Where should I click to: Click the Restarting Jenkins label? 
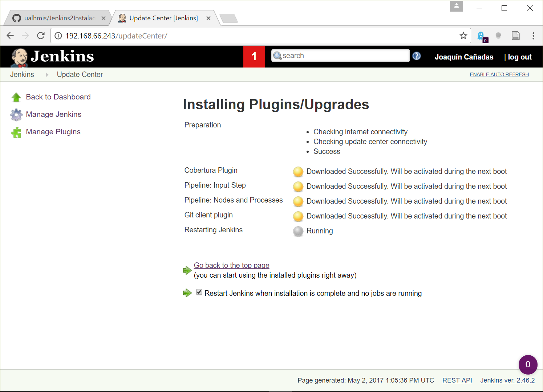click(214, 230)
